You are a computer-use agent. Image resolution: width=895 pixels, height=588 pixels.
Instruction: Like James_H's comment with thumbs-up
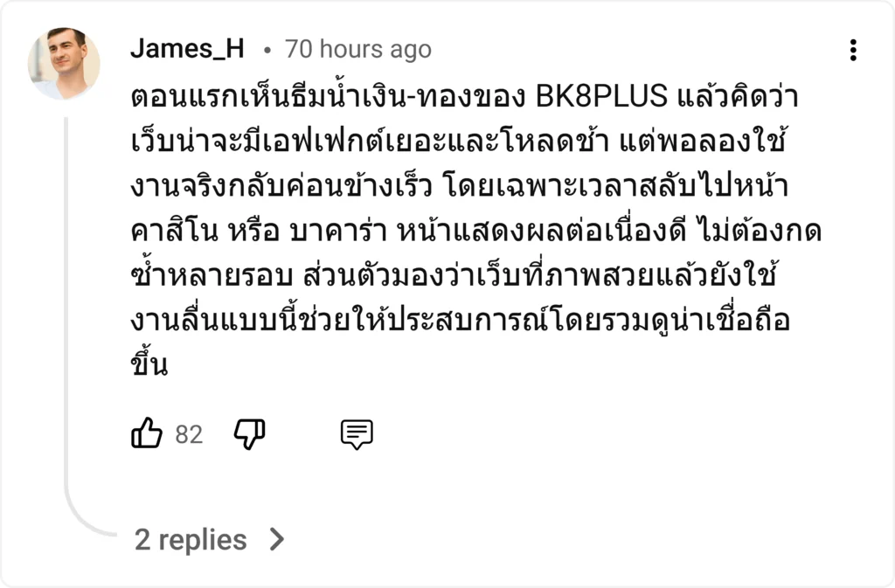147,432
